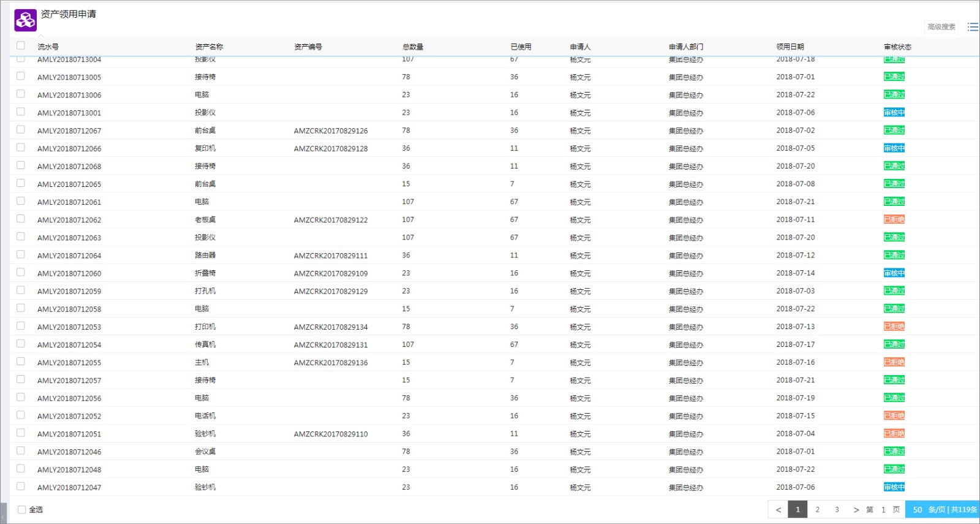The image size is (980, 524).
Task: Select serial number AMLY20180712064
Action: pyautogui.click(x=69, y=256)
